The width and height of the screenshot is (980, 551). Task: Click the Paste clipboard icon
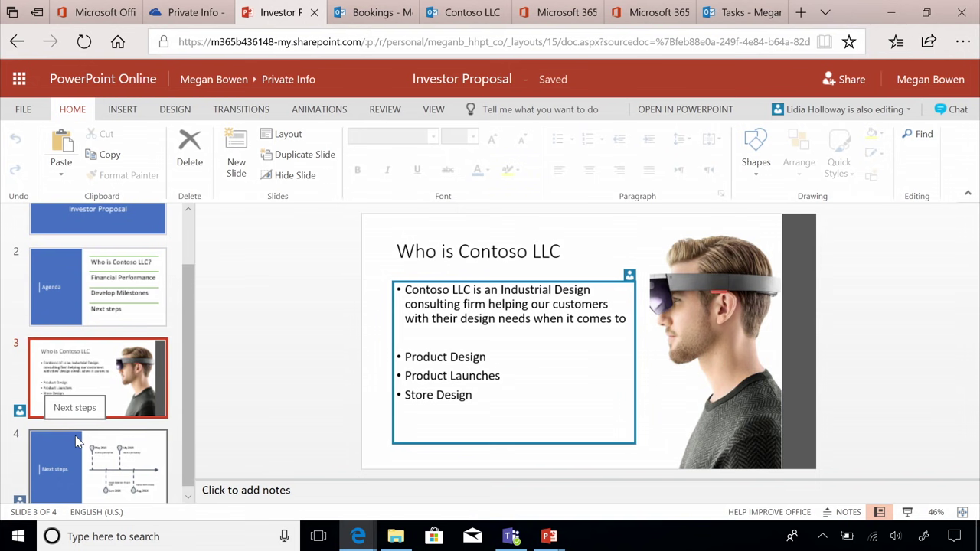(61, 142)
